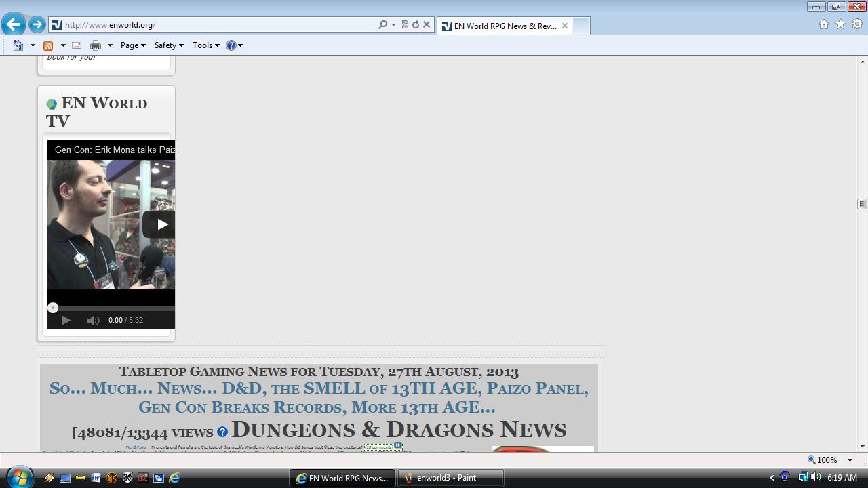
Task: Click the Gen Con: Erik Mona video title
Action: click(x=115, y=150)
